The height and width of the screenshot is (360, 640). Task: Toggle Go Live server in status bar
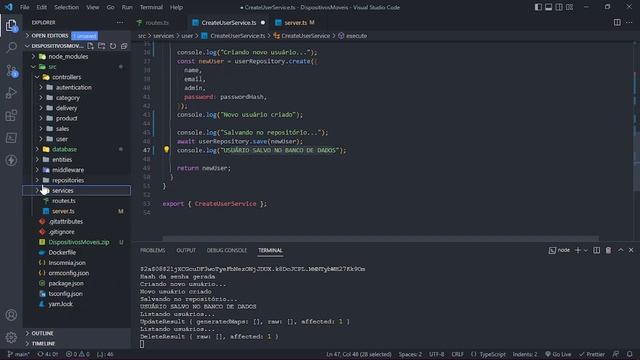click(558, 354)
